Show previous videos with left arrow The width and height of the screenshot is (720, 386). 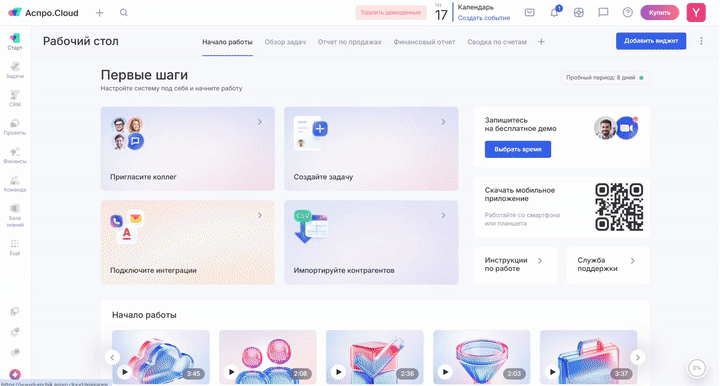112,357
